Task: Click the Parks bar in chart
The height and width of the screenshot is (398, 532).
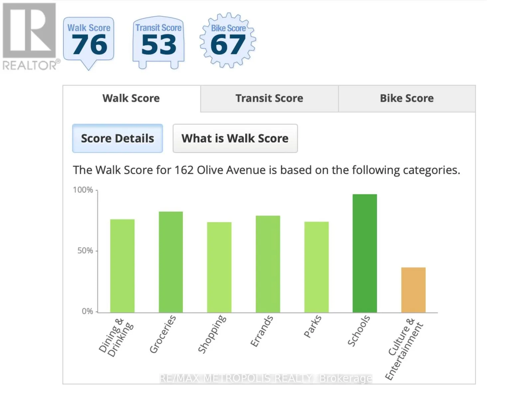Action: (316, 267)
